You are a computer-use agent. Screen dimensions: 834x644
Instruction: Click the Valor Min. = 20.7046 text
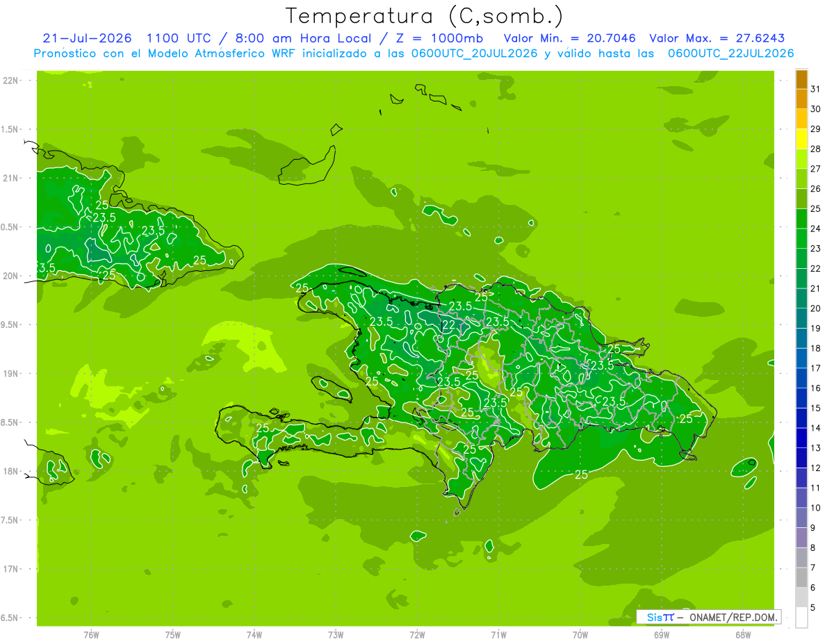click(570, 38)
